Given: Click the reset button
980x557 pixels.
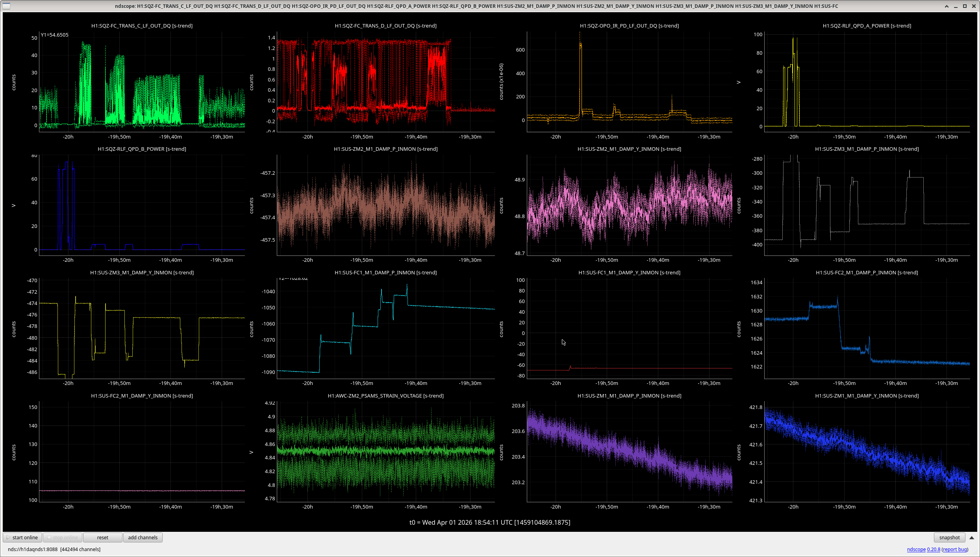Looking at the screenshot, I should (x=103, y=537).
